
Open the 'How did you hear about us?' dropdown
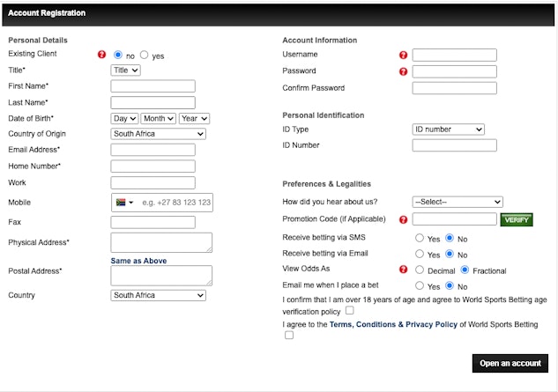pos(458,202)
